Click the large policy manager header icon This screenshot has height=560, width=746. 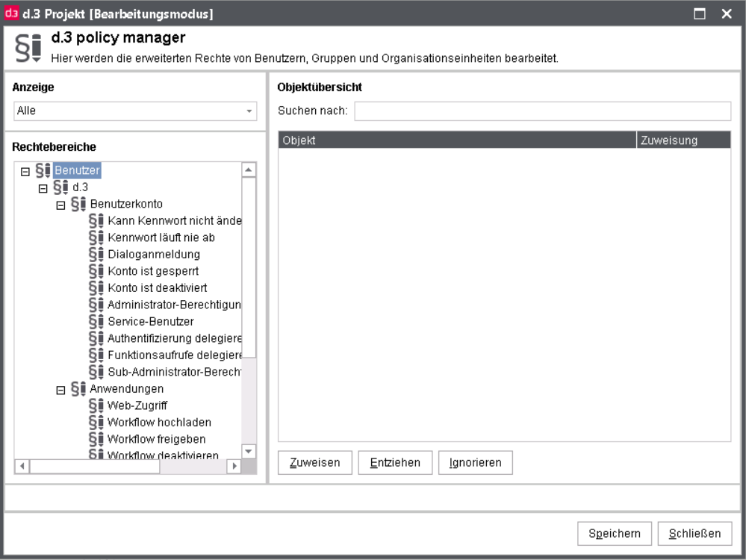28,48
